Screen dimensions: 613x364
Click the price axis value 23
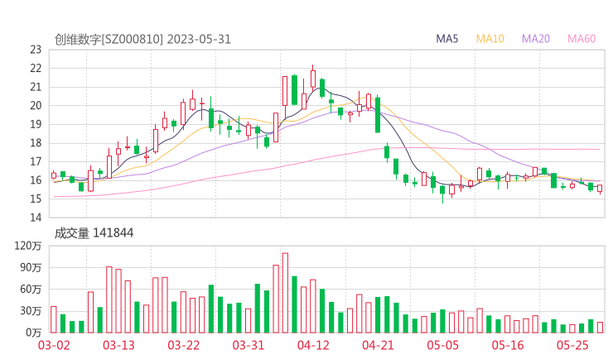coord(36,50)
